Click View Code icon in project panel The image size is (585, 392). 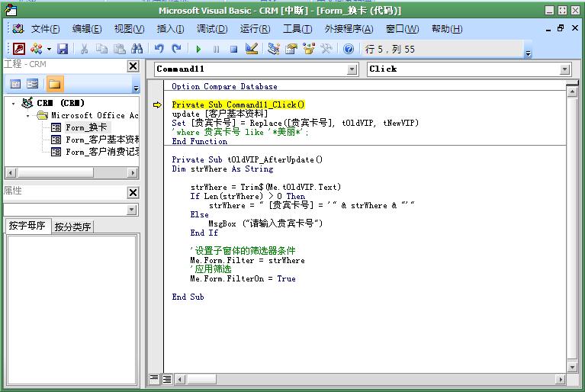pos(15,84)
